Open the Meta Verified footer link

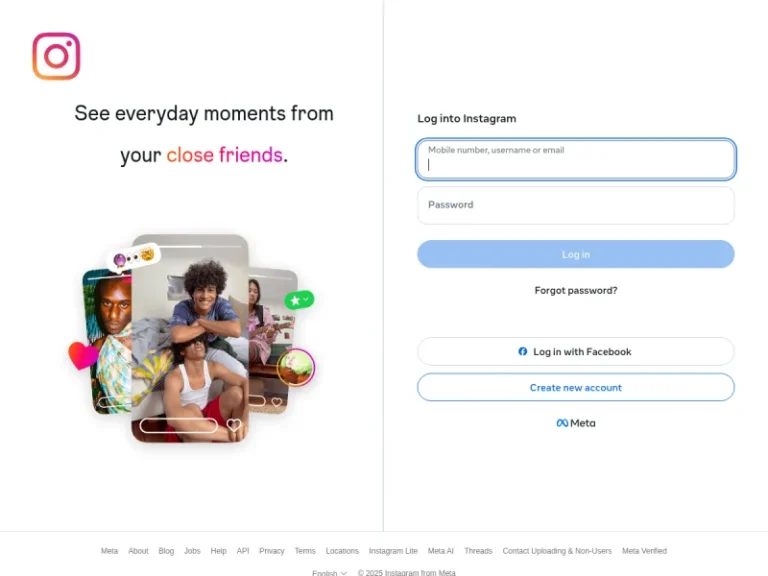(644, 551)
